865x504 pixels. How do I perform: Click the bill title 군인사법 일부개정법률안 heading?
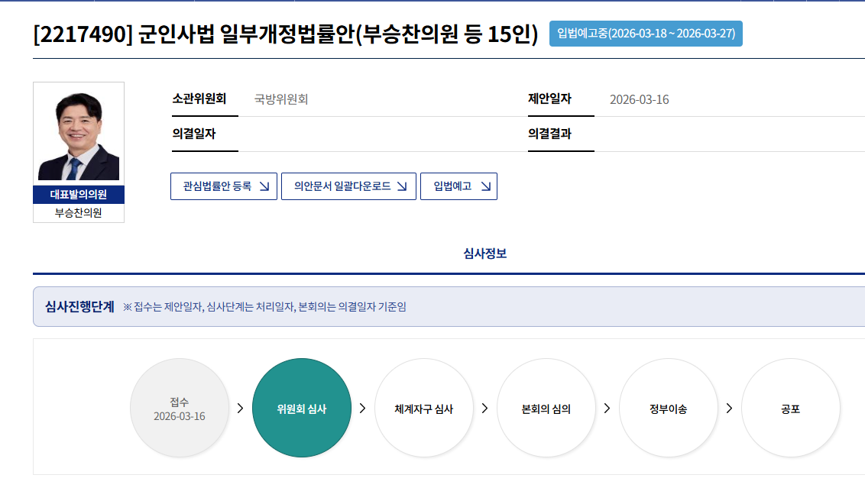[x=286, y=34]
